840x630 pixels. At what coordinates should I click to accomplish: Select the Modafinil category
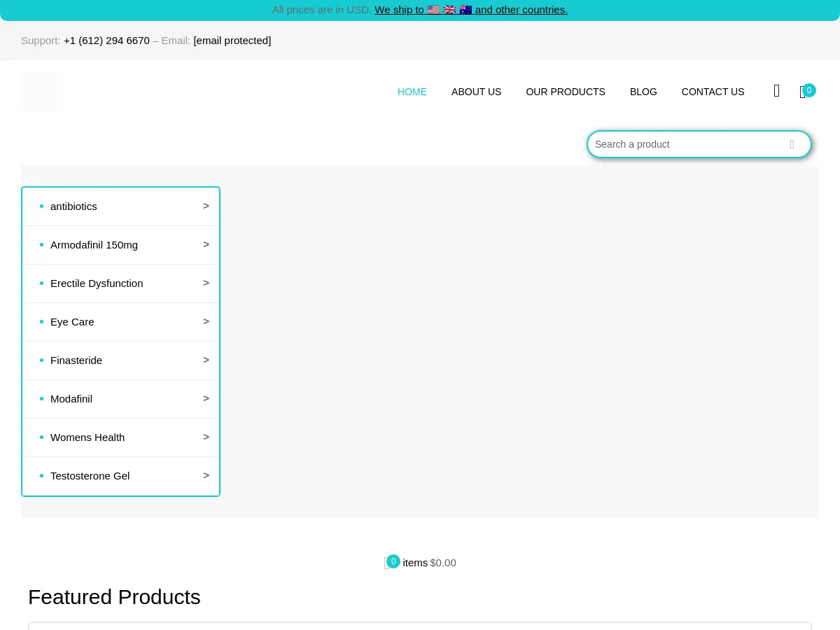tap(71, 399)
